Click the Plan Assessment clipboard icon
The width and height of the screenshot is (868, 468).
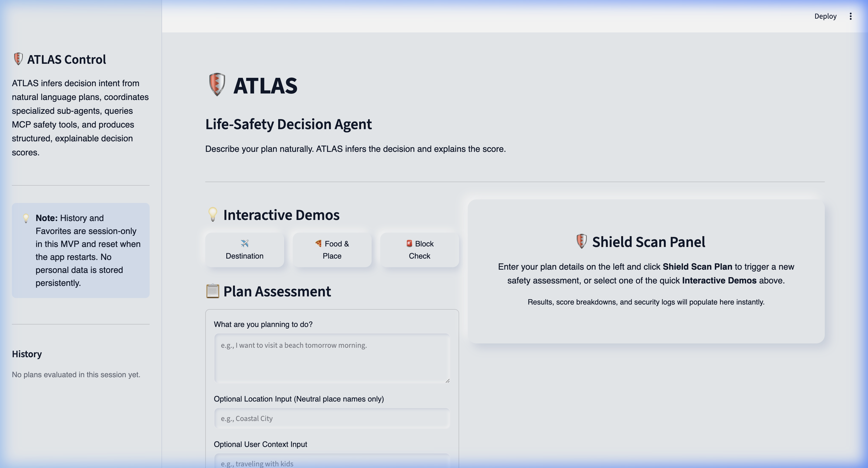coord(213,291)
